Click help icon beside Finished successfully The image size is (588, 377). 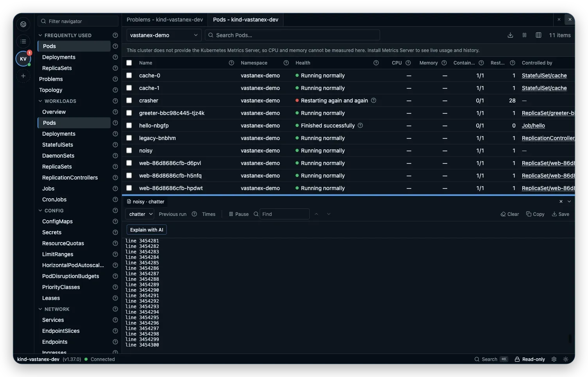360,126
